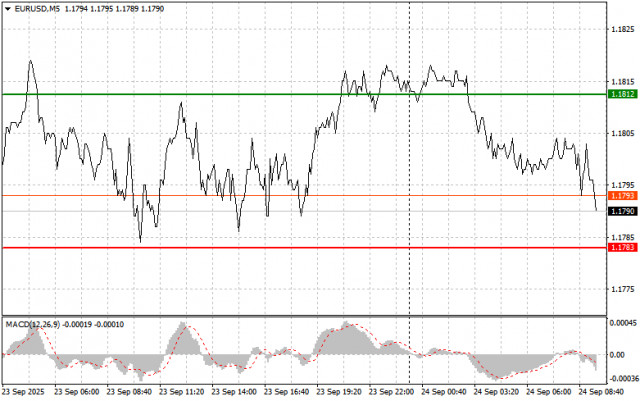This screenshot has width=640, height=401.
Task: Click the 23 Sep 2025 time label
Action: click(x=23, y=392)
